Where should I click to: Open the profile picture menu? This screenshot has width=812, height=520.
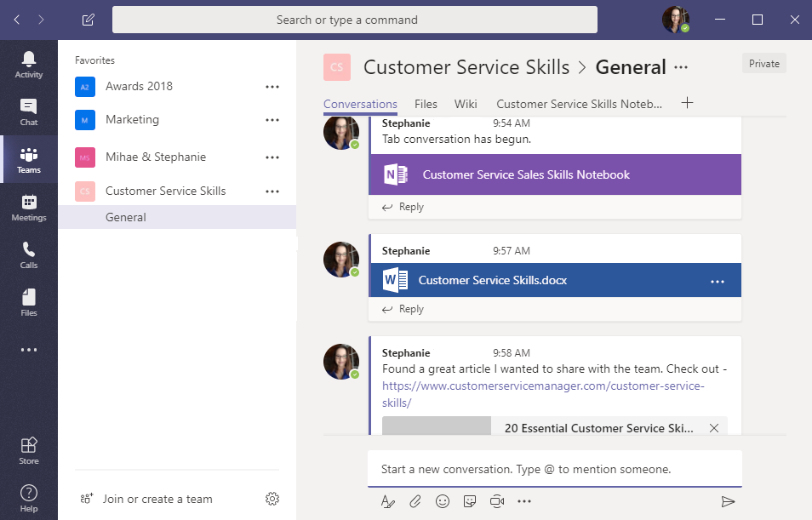pyautogui.click(x=676, y=20)
